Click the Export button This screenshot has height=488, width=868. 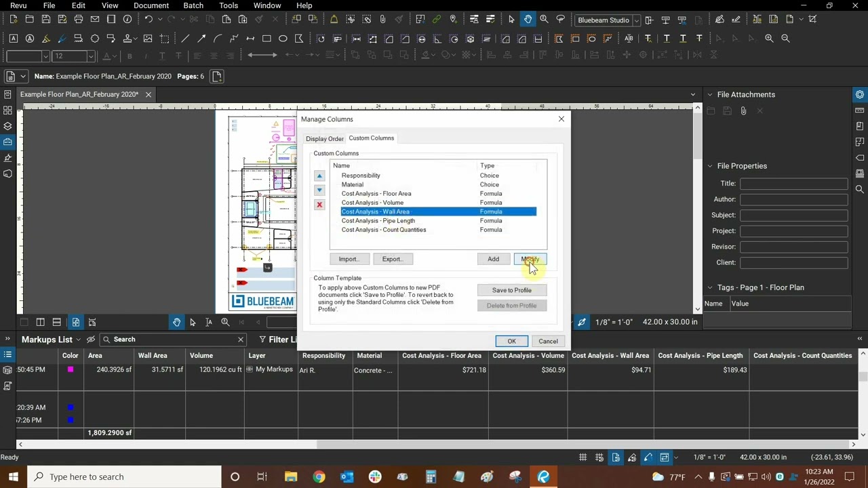392,259
